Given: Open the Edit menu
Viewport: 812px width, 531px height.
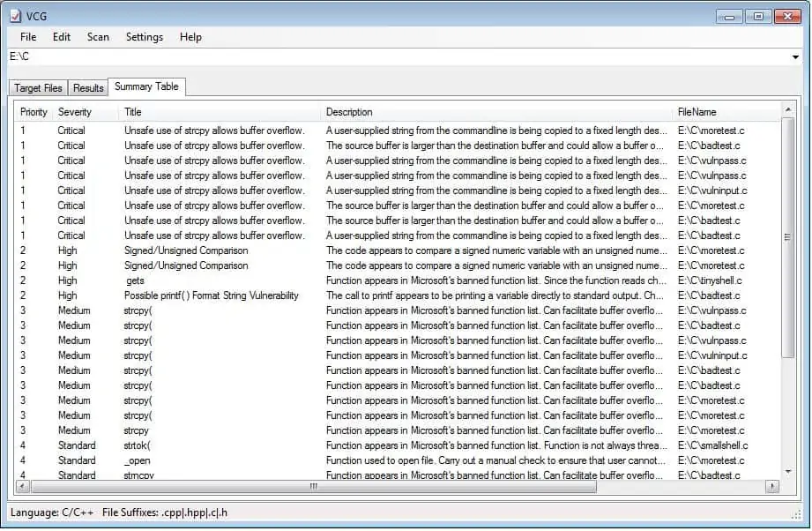Looking at the screenshot, I should point(62,37).
